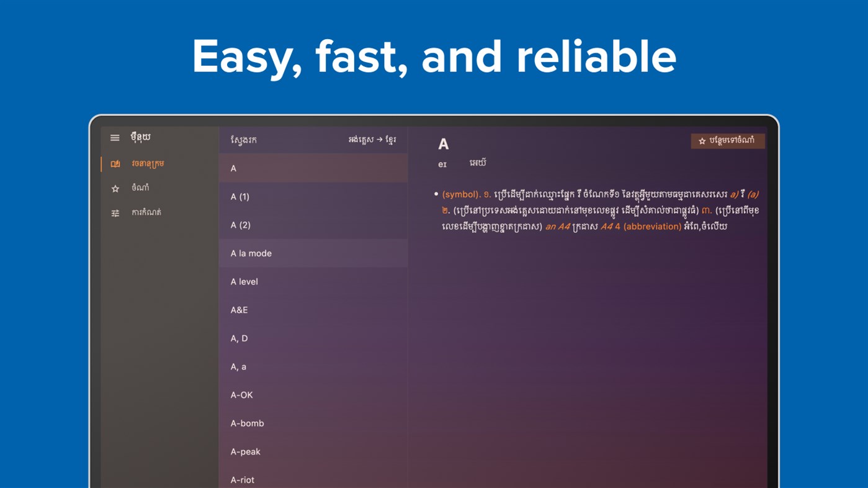The height and width of the screenshot is (488, 868).
Task: Click the star bookmarks icon in sidebar
Action: [115, 188]
